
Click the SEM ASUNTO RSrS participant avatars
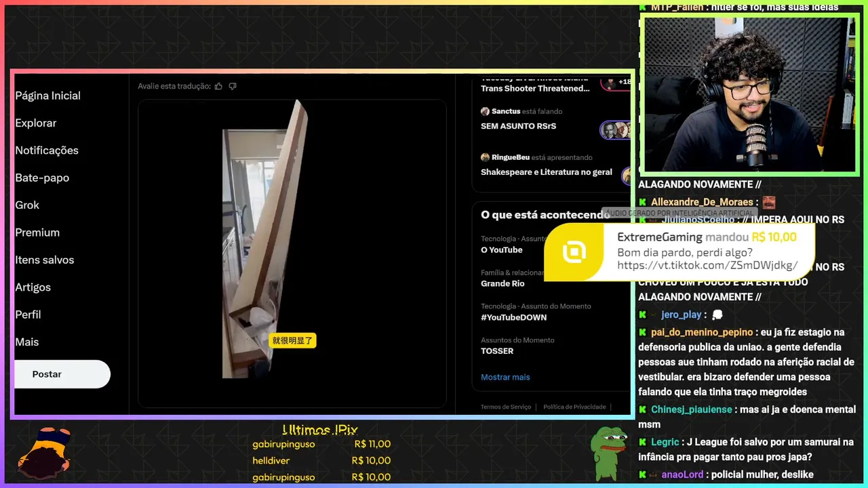tap(616, 130)
